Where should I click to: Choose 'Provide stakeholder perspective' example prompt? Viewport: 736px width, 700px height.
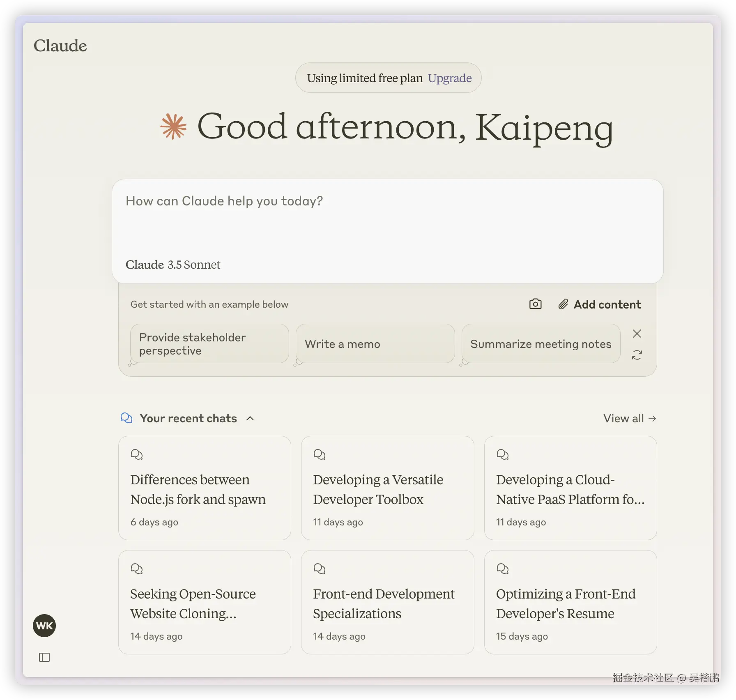[209, 343]
